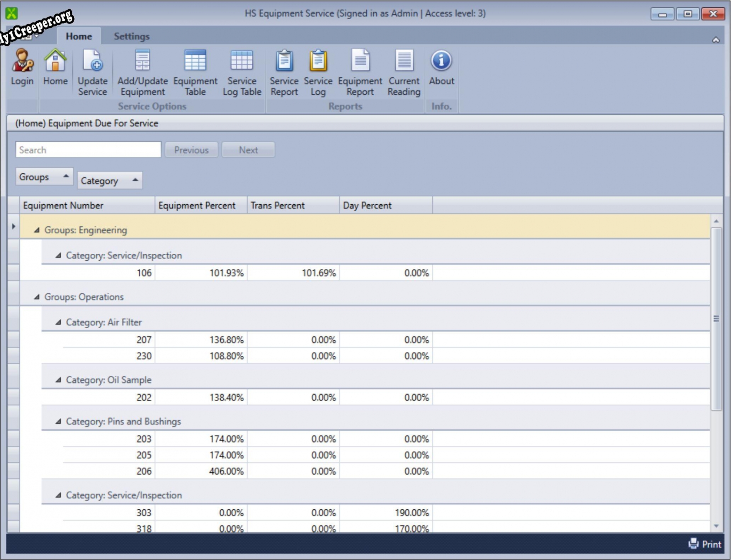731x560 pixels.
Task: Switch to the Settings ribbon tab
Action: tap(131, 36)
